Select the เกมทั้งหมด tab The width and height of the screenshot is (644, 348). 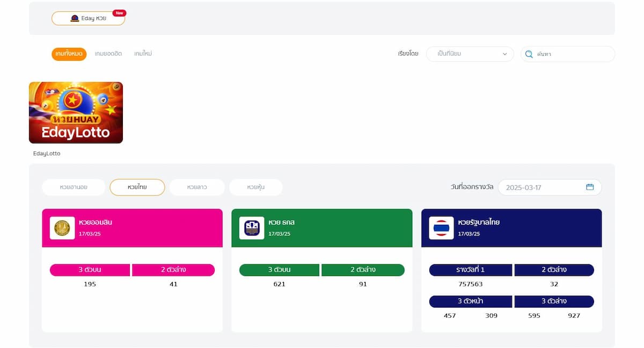click(69, 54)
